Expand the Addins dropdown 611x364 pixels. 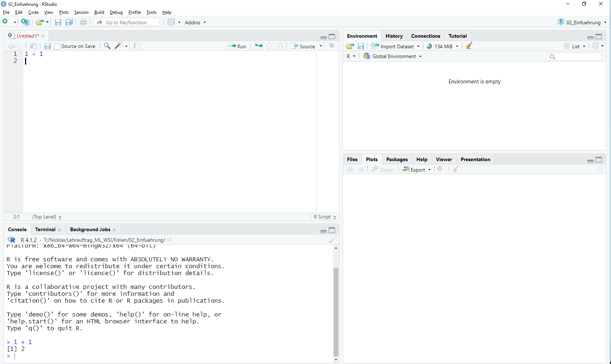pyautogui.click(x=195, y=23)
